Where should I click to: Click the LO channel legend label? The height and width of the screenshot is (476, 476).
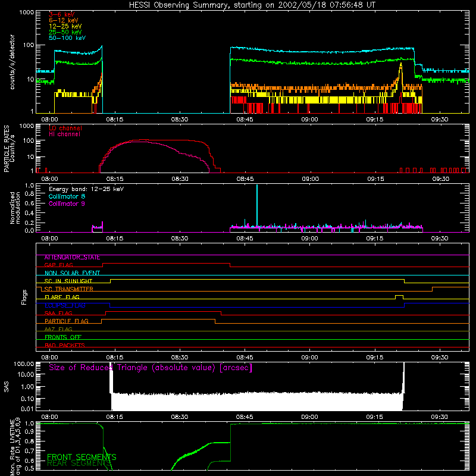65,128
